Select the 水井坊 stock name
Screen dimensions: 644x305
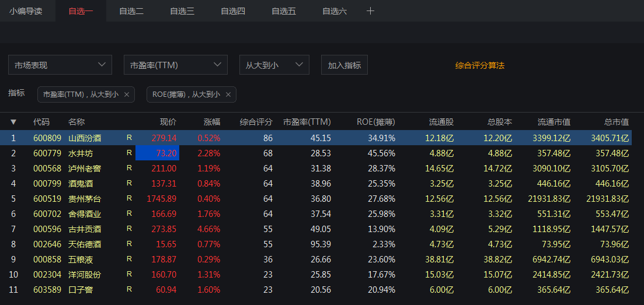tap(81, 153)
